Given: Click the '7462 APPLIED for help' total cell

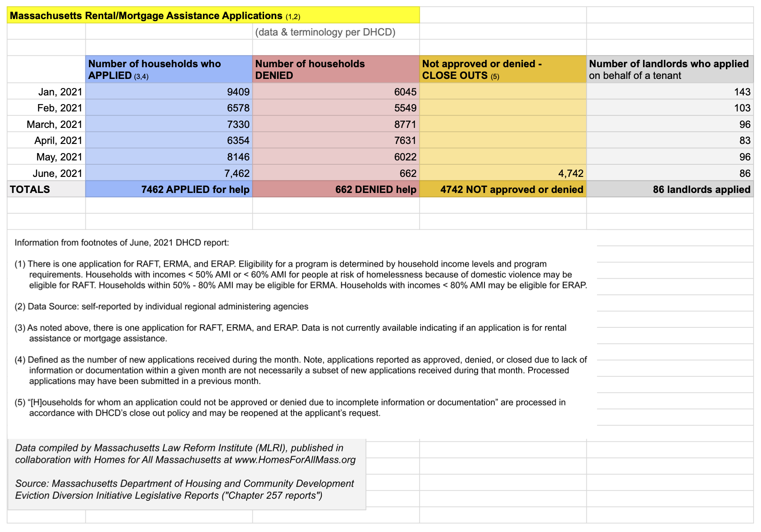Looking at the screenshot, I should tap(195, 189).
